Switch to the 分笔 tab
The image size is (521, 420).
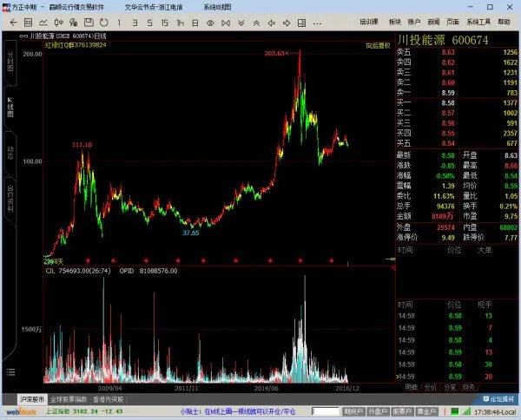tap(450, 387)
